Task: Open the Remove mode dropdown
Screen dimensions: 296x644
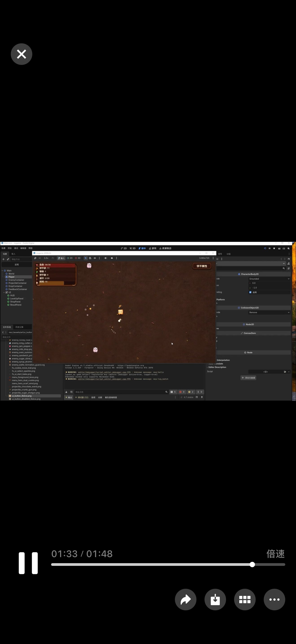Action: 270,313
